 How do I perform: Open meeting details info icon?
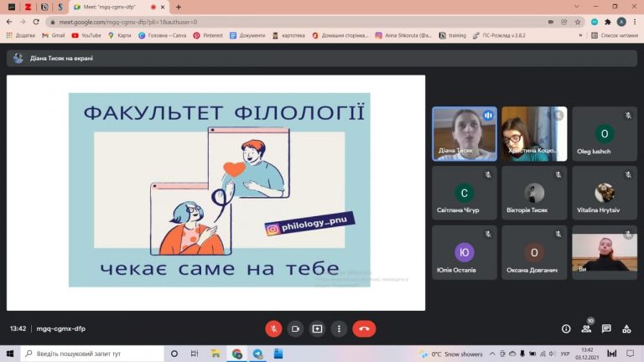(566, 328)
